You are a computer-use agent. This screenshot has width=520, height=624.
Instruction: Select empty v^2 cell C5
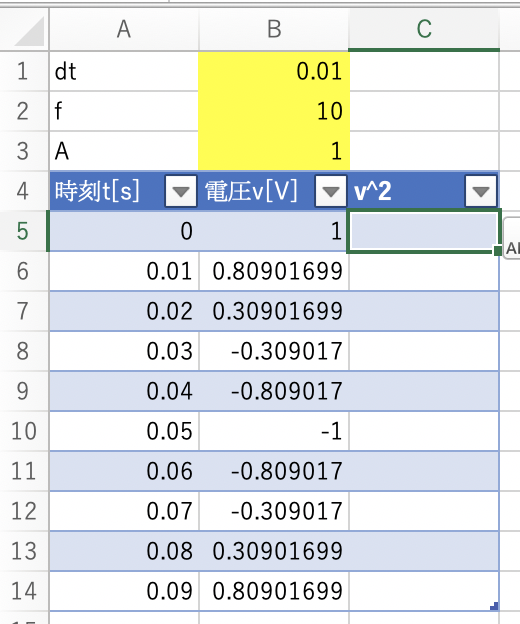(x=424, y=232)
